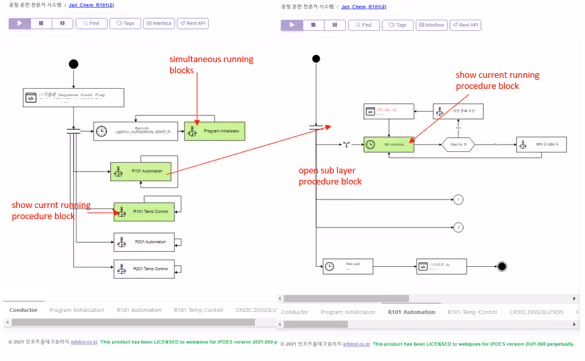Screen dimensions: 585x361
Task: Select procedure icon of top right block in right diagram
Action: click(x=440, y=111)
